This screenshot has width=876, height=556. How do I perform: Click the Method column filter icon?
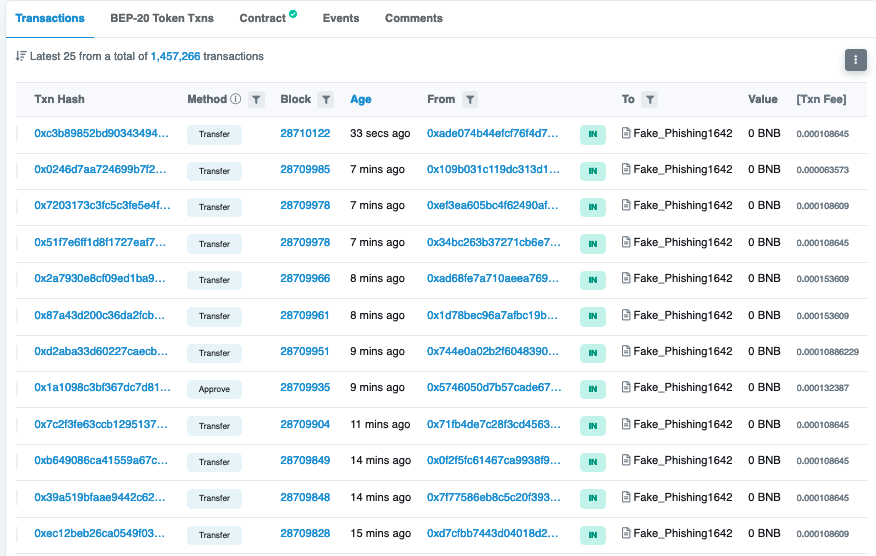(x=257, y=100)
